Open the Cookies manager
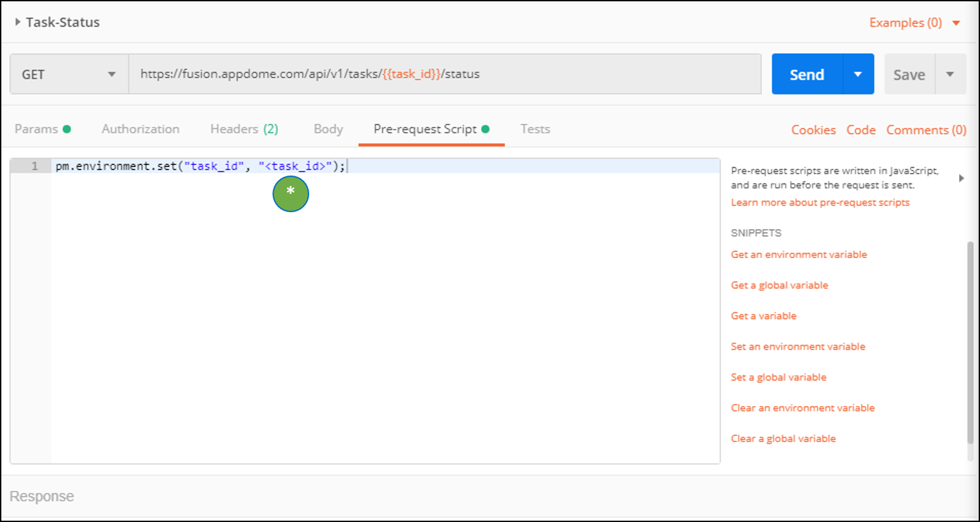Image resolution: width=980 pixels, height=522 pixels. coord(813,130)
